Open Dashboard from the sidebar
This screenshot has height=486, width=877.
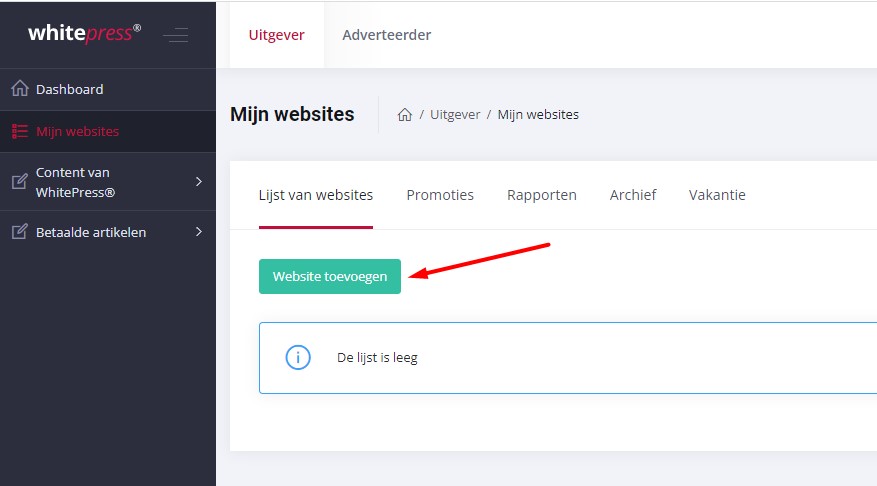(108, 89)
